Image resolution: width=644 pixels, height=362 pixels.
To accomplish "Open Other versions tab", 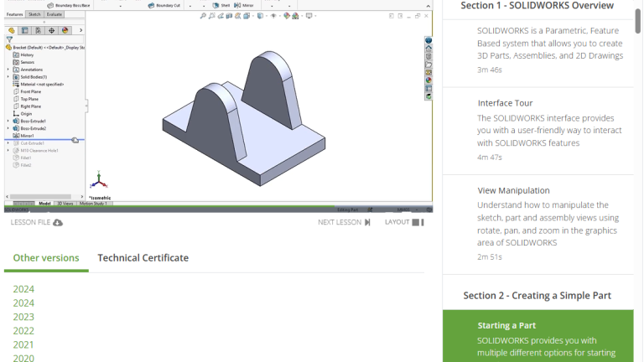I will coord(46,258).
